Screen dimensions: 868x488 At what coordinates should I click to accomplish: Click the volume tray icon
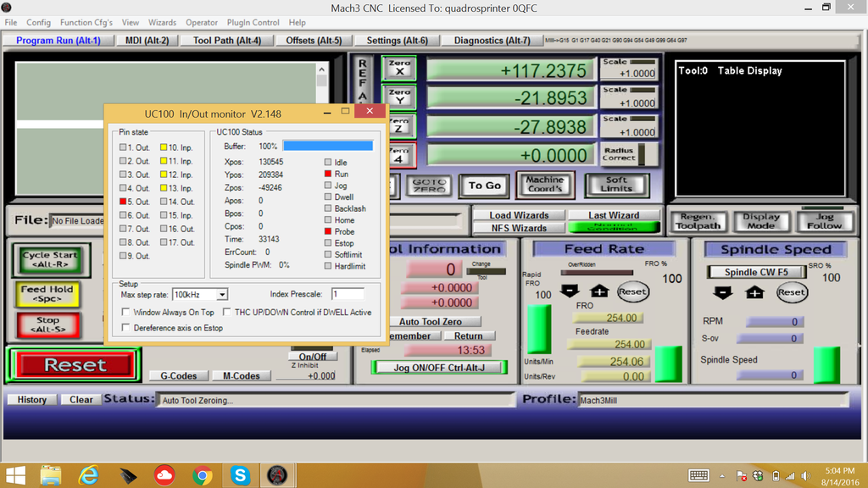(805, 476)
